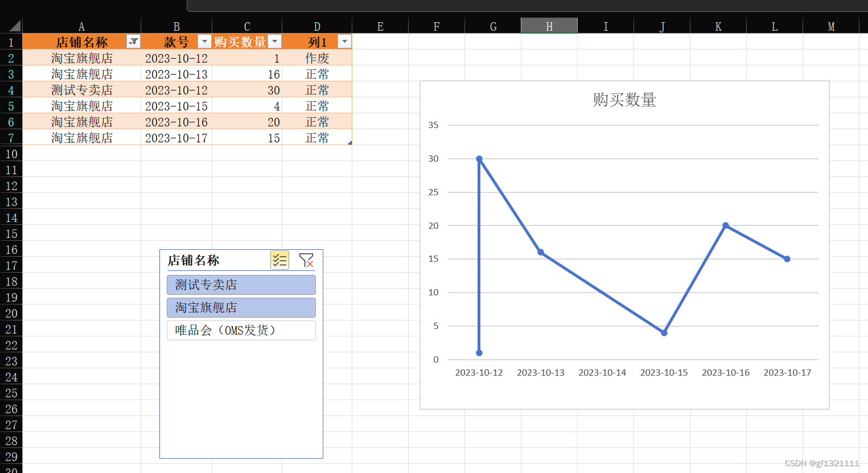
Task: Select column A header
Action: (x=81, y=26)
